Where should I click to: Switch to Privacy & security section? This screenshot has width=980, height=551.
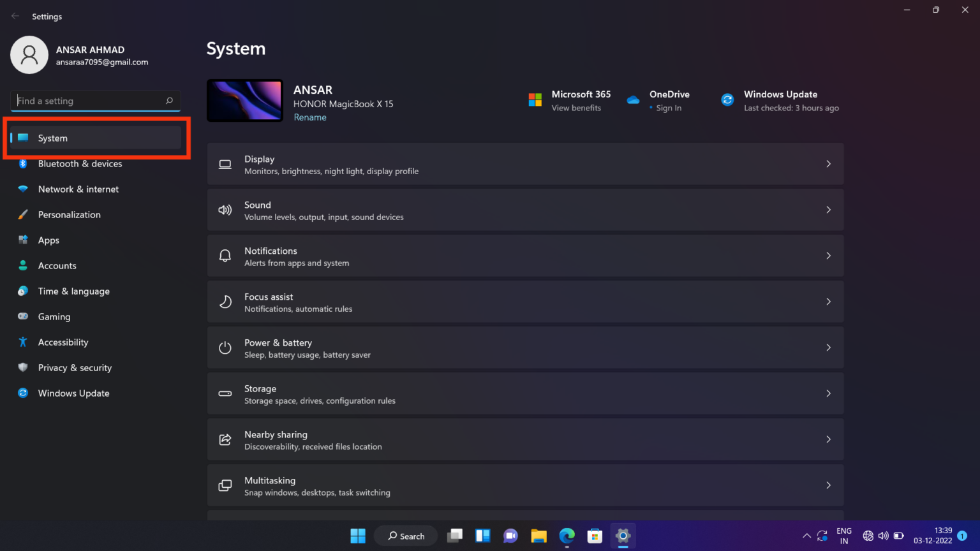click(x=75, y=367)
